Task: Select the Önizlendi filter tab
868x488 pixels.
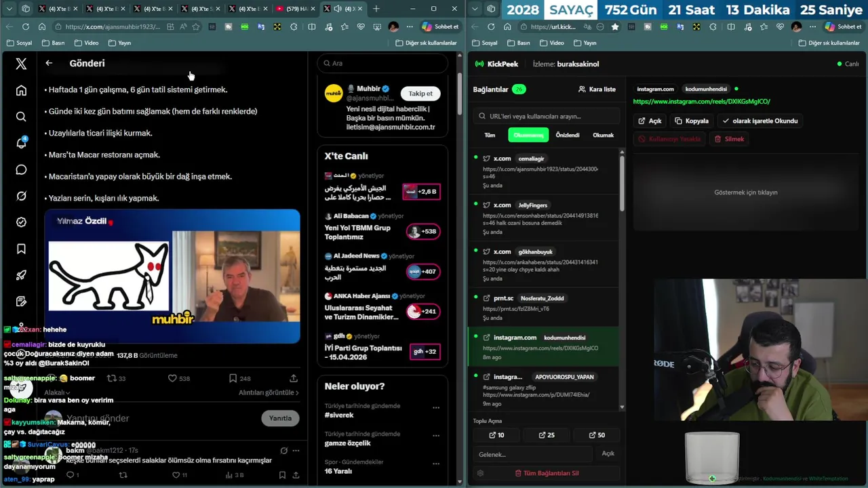Action: [568, 135]
